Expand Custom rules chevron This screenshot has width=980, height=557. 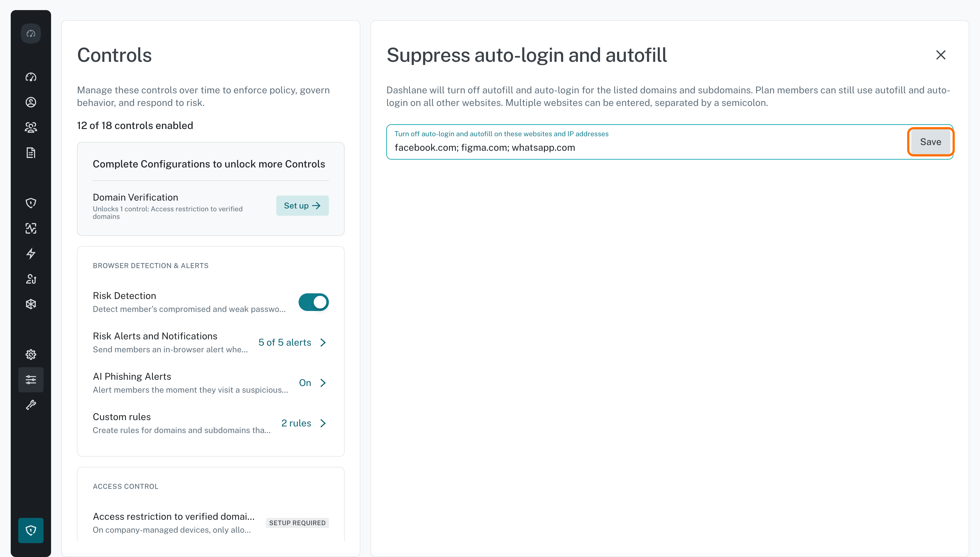(x=323, y=423)
